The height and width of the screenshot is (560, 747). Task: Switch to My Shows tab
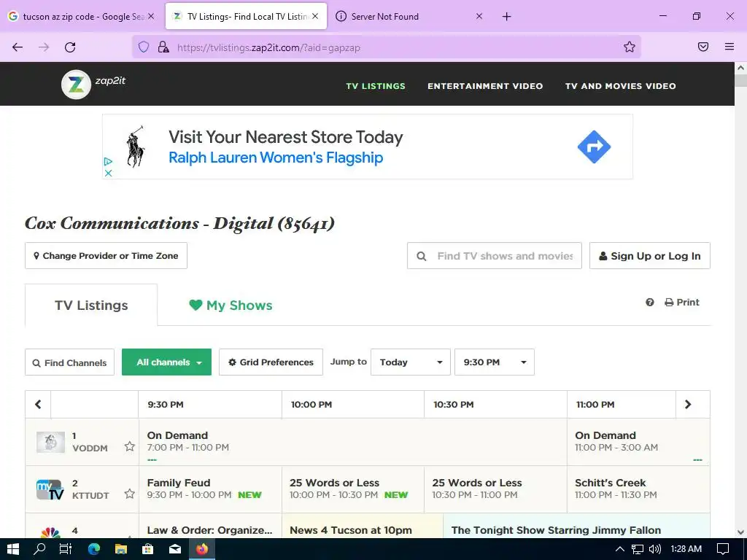point(231,306)
